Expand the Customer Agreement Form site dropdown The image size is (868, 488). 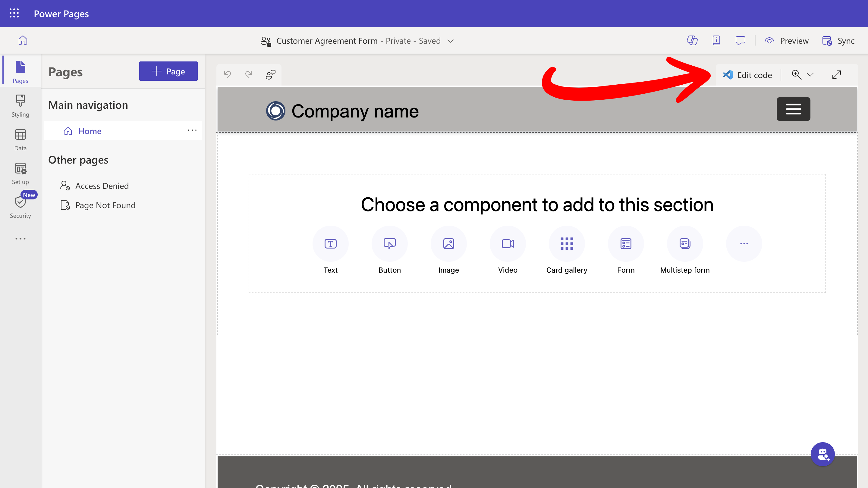point(451,41)
